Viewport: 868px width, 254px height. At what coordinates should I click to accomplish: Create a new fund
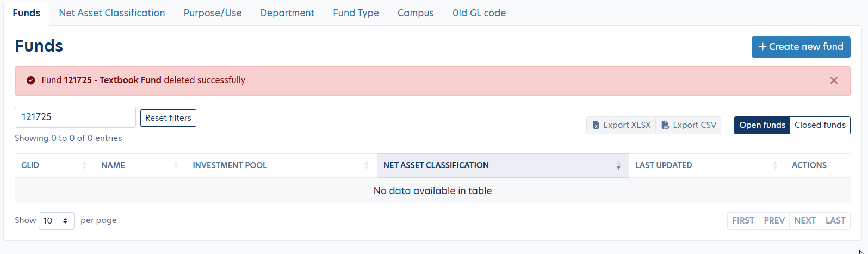pos(801,47)
